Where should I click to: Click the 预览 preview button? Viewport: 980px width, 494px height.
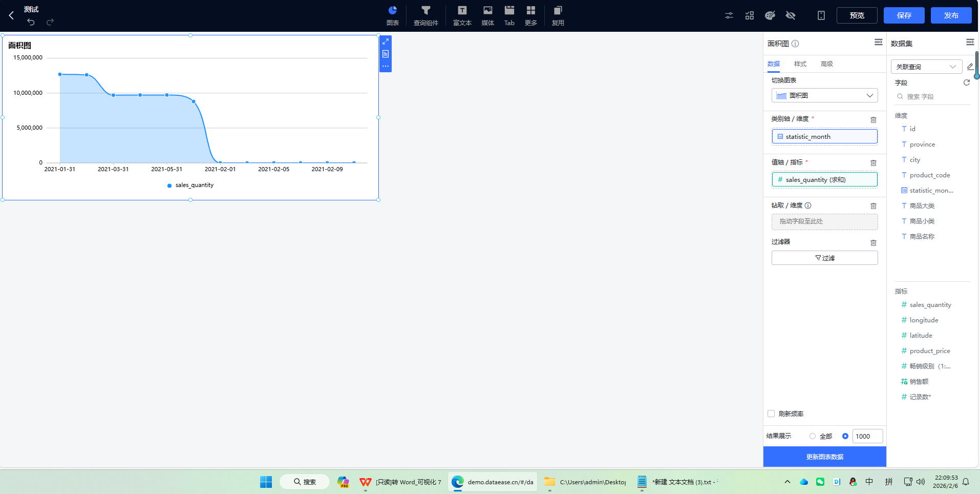click(x=857, y=15)
